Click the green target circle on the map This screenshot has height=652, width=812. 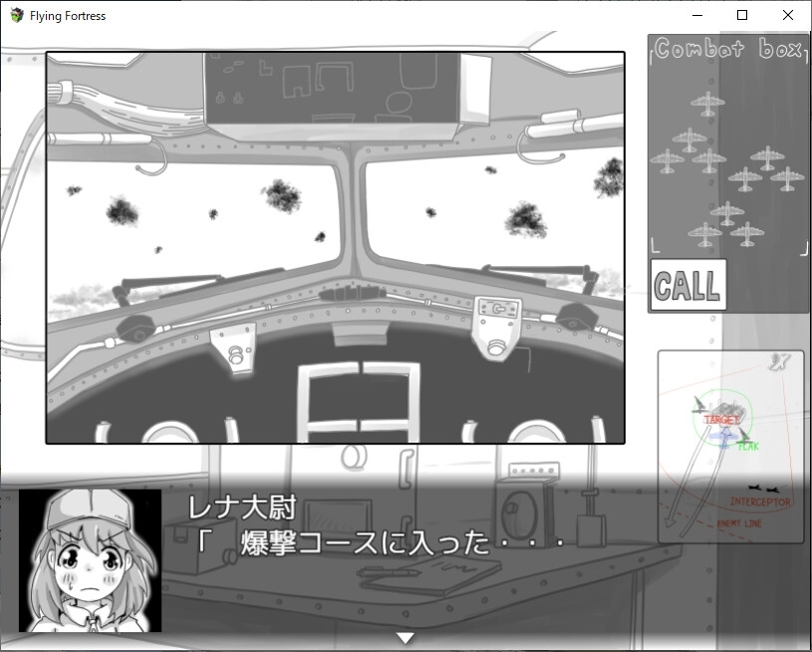[721, 394]
